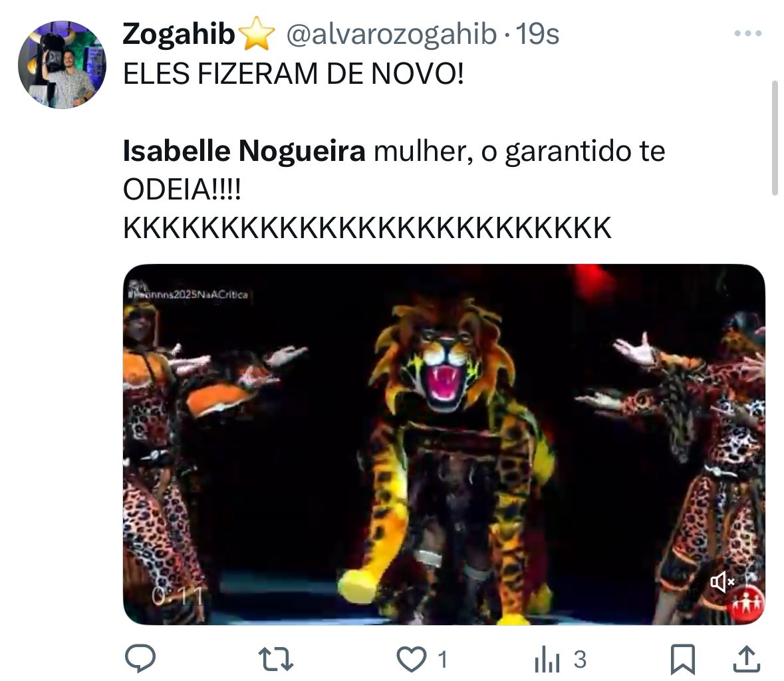Click the 0:11 video duration label
This screenshot has height=681, width=784.
pos(178,595)
